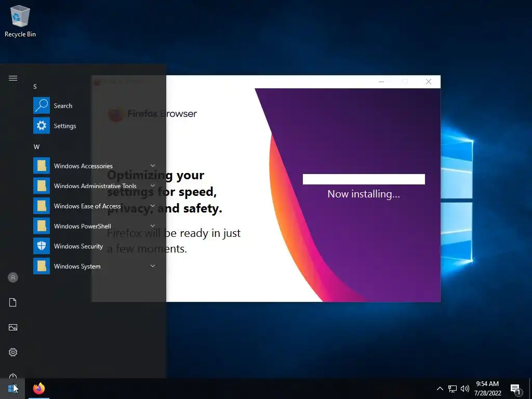This screenshot has height=399, width=532.
Task: Click the Show desktop sliver on taskbar
Action: pyautogui.click(x=530, y=389)
